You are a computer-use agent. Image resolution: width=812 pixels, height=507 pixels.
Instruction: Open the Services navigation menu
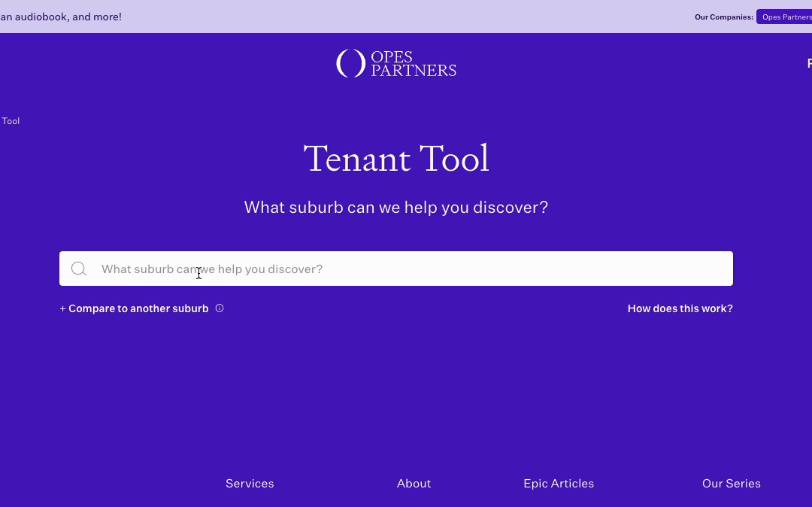(x=250, y=483)
